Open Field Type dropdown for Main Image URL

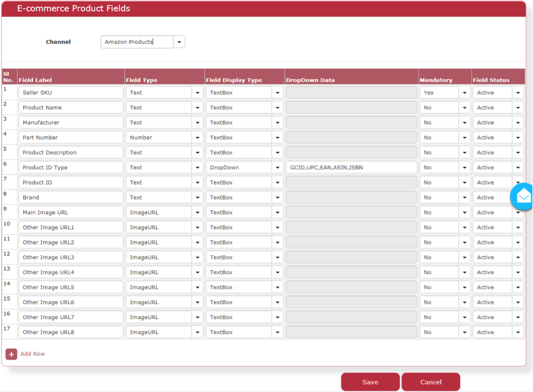pyautogui.click(x=197, y=212)
